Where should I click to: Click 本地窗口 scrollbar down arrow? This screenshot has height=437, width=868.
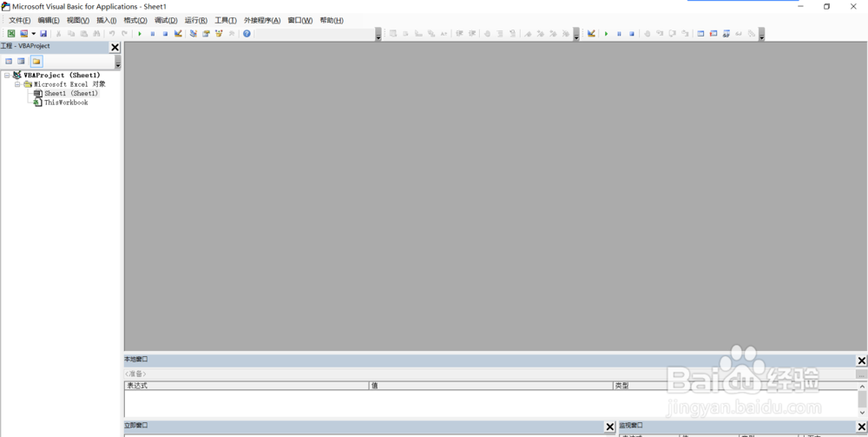pos(863,413)
